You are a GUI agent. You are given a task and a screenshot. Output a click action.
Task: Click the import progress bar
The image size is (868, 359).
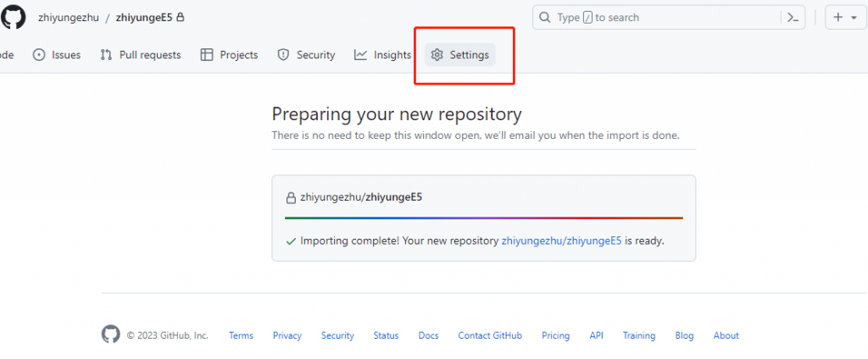[x=484, y=218]
